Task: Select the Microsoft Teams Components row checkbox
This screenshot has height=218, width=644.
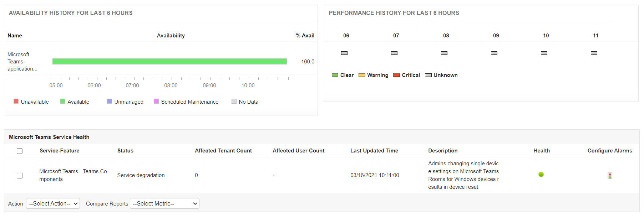Action: [20, 175]
